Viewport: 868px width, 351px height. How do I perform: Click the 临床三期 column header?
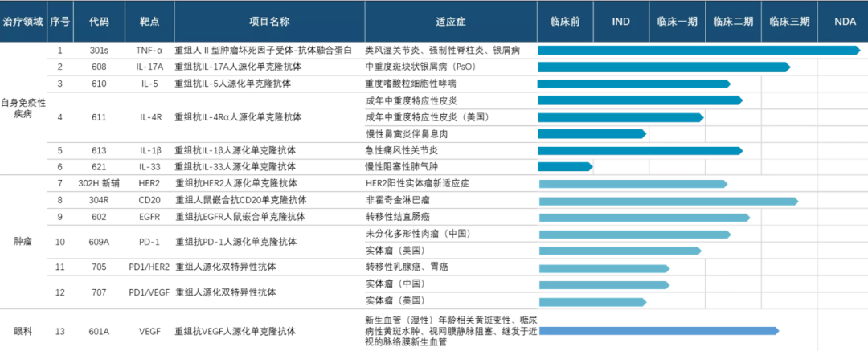[788, 21]
